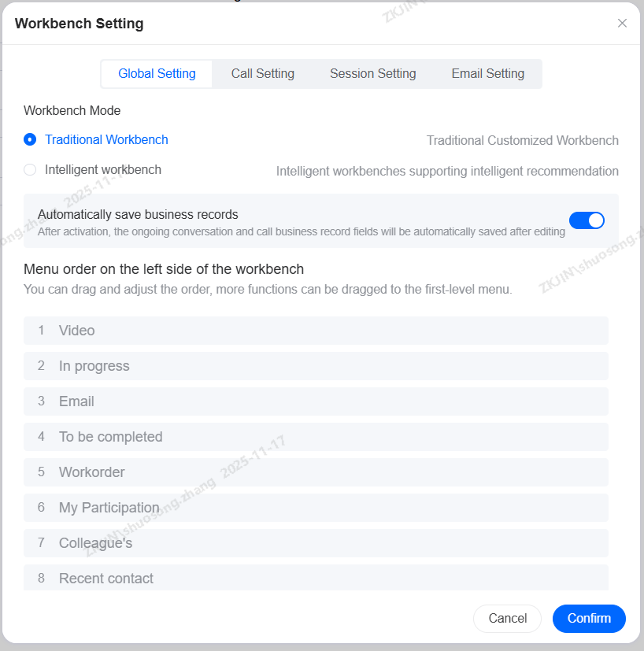This screenshot has height=651, width=644.
Task: Open the Email Setting tab
Action: [x=487, y=74]
